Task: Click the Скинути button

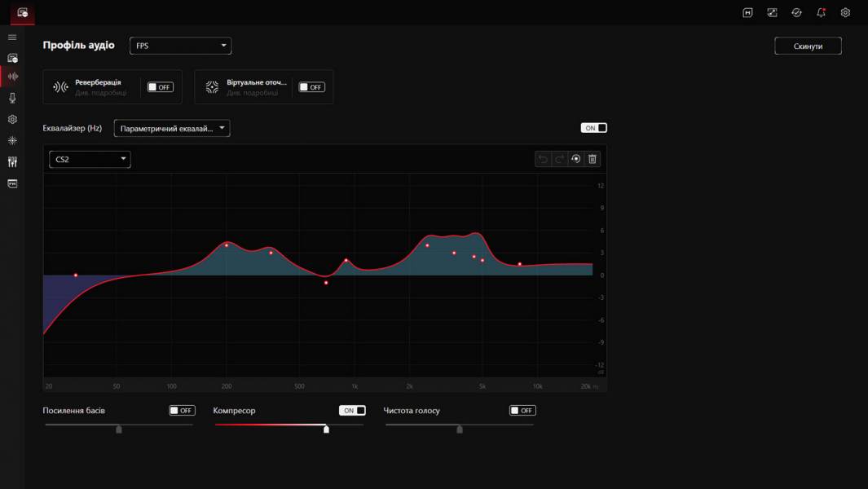Action: point(808,46)
